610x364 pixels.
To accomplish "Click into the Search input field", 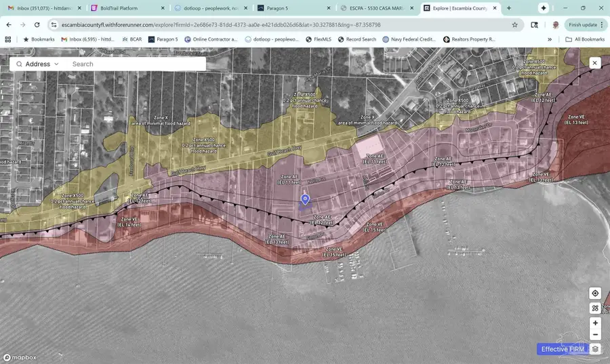I will pyautogui.click(x=136, y=64).
